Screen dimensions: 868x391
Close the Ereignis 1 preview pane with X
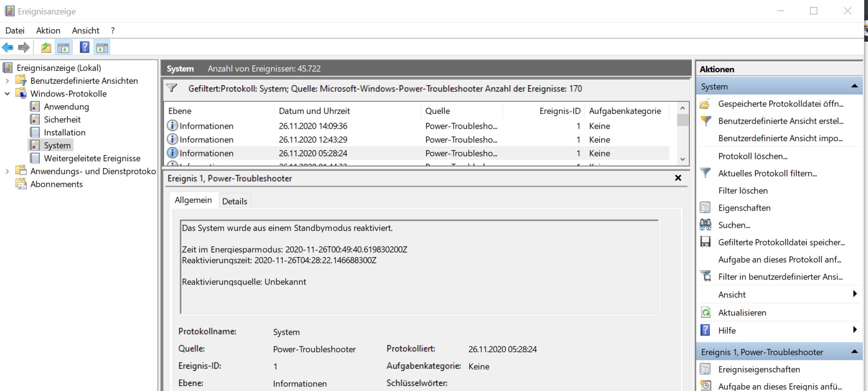pos(678,178)
